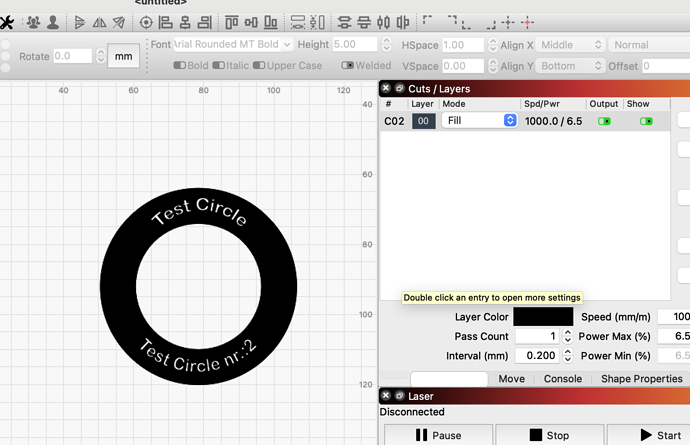
Task: Toggle Italic text switch
Action: pos(219,65)
